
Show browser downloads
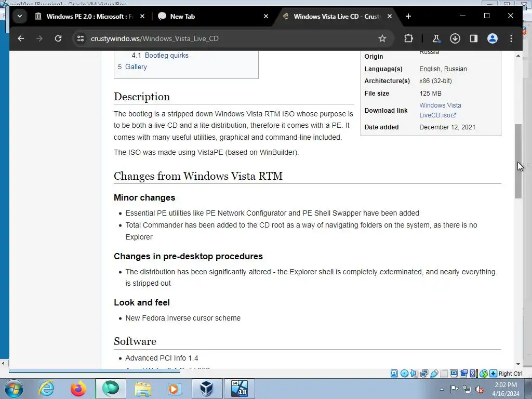pyautogui.click(x=455, y=38)
